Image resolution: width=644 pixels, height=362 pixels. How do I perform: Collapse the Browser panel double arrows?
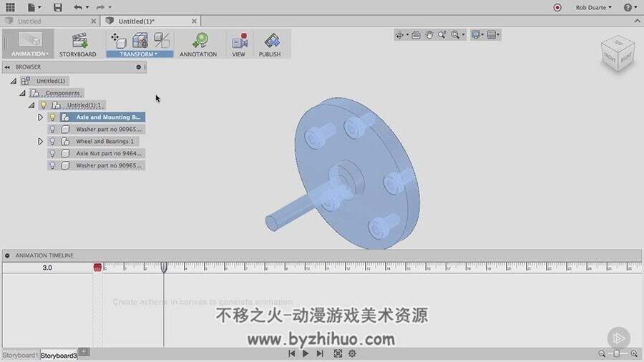7,67
